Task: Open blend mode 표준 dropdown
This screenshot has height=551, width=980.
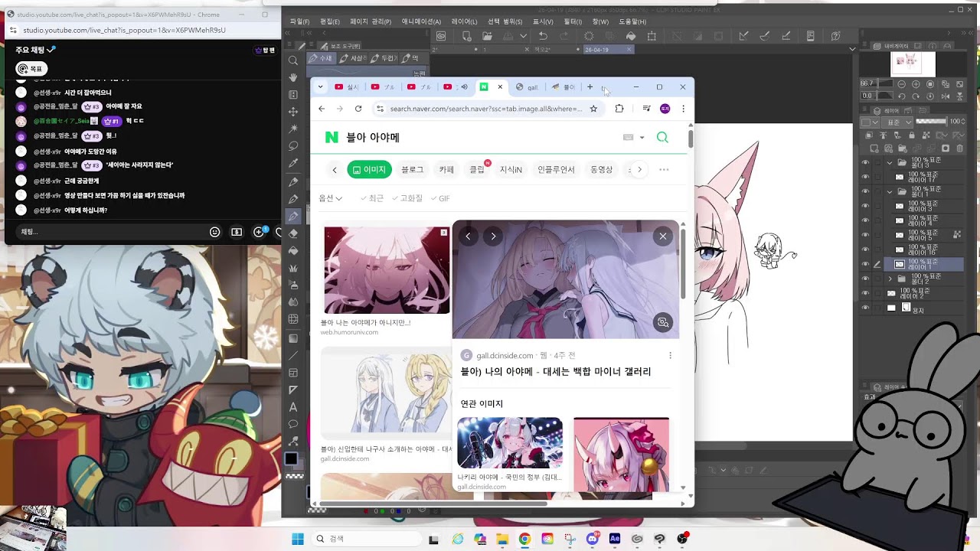Action: [897, 122]
